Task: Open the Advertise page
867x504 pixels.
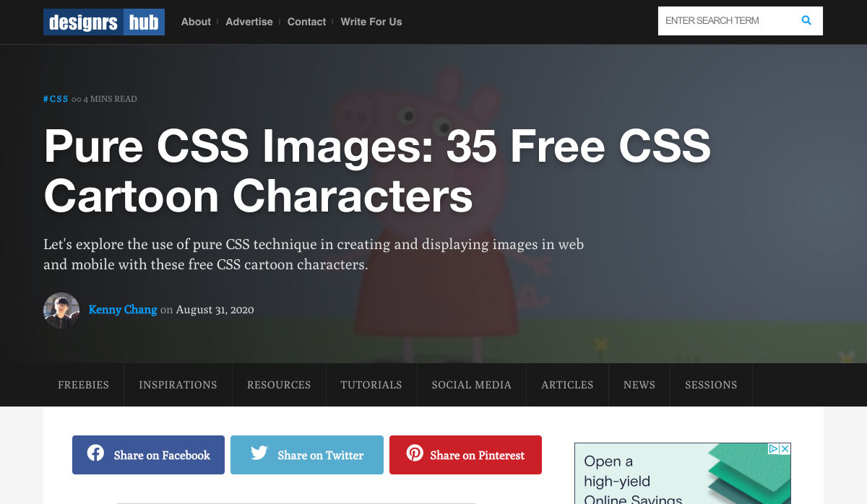Action: click(x=249, y=22)
